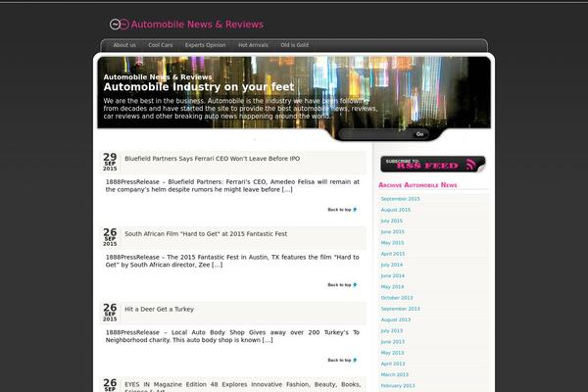Click the Go search button
The height and width of the screenshot is (392, 588).
(419, 134)
